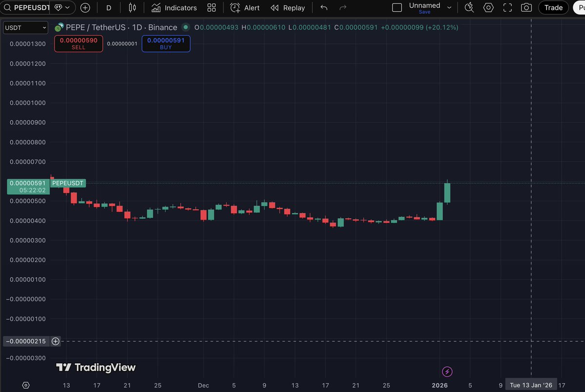Change chart type using candles icon
This screenshot has width=585, height=392.
click(132, 8)
